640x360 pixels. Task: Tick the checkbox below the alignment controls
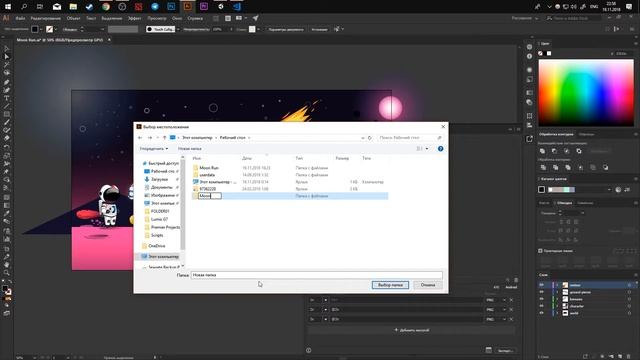coord(540,251)
